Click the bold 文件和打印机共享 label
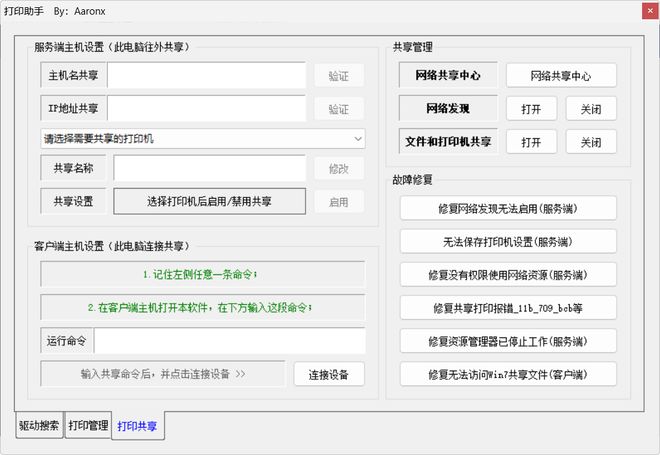Viewport: 660px width, 455px height. (x=448, y=141)
